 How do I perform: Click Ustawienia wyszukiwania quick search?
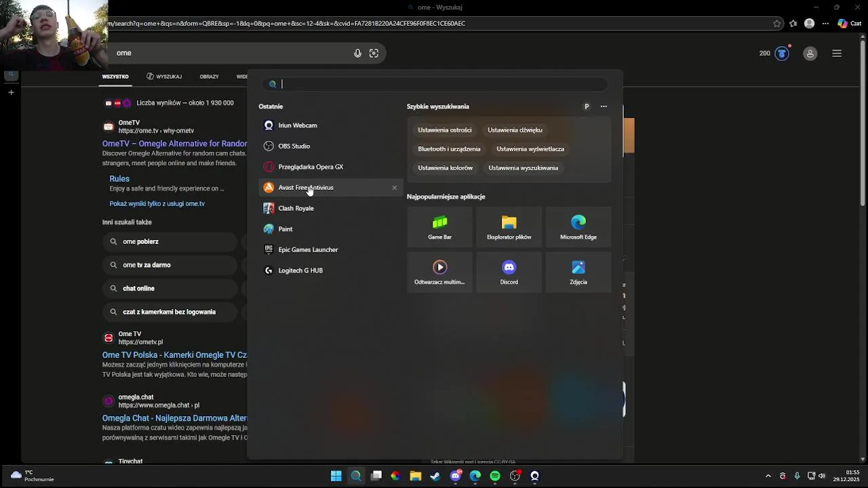(x=524, y=168)
